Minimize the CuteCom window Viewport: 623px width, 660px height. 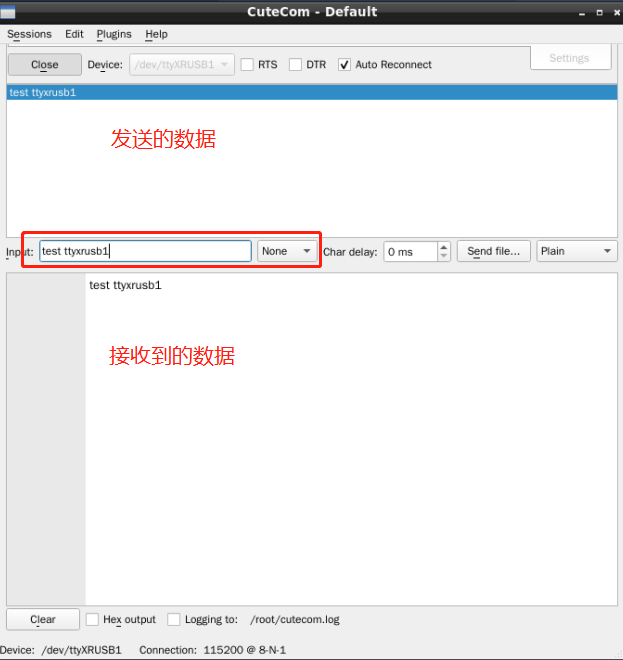583,12
